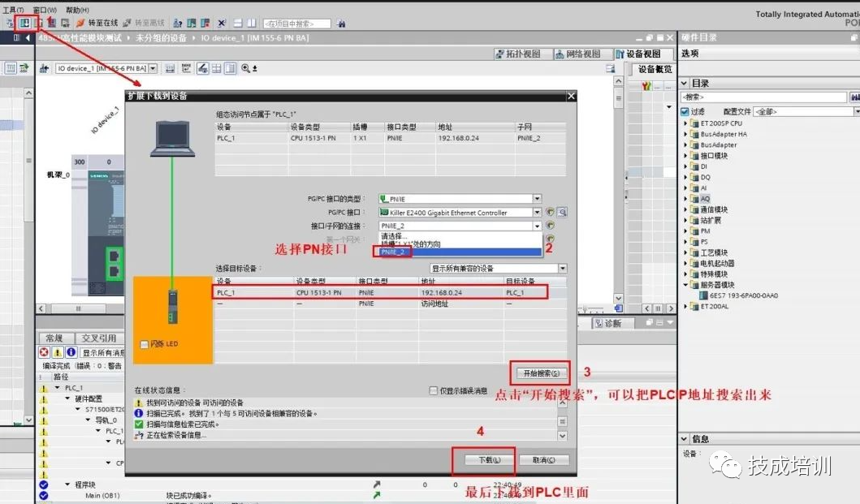Click the binoculars search icon in main toolbar
The image size is (860, 504).
(341, 24)
